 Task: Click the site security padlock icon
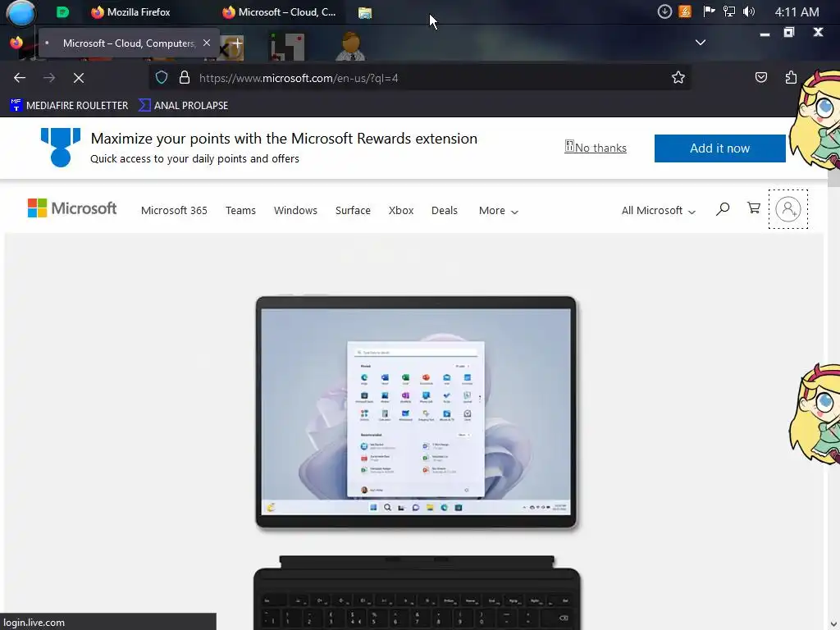tap(185, 78)
